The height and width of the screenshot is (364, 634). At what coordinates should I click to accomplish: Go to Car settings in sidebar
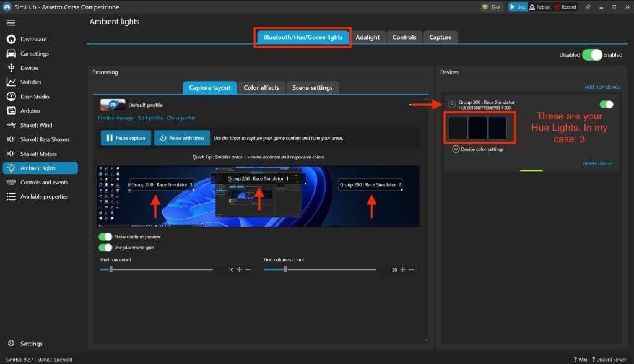[35, 54]
